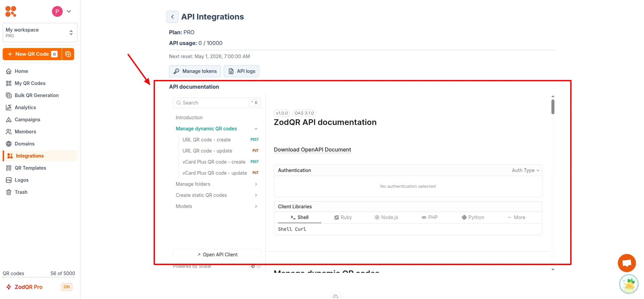Open the Auth Type dropdown

[x=526, y=170]
